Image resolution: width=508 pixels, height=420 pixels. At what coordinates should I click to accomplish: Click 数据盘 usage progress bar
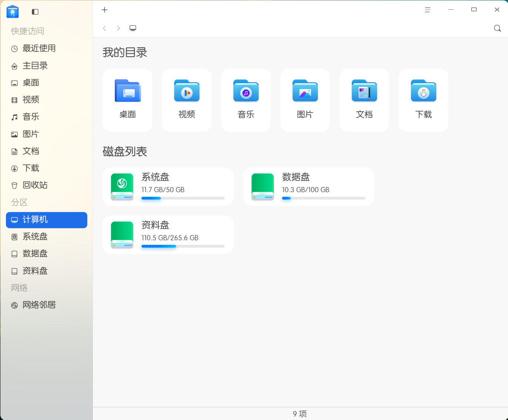[324, 198]
